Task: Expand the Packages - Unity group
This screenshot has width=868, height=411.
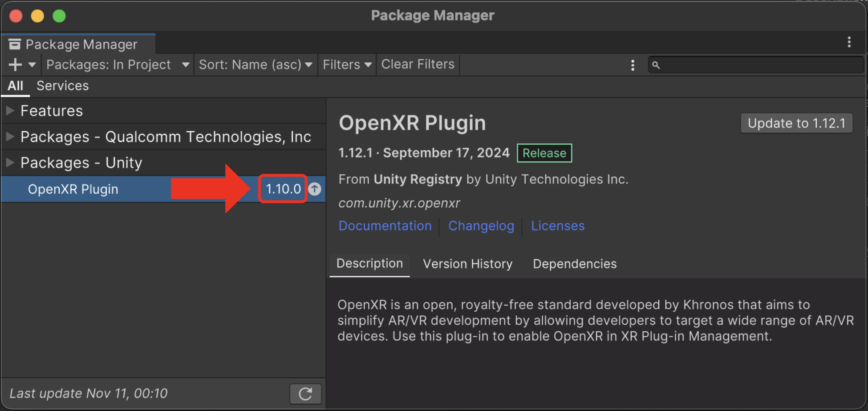Action: [x=10, y=163]
